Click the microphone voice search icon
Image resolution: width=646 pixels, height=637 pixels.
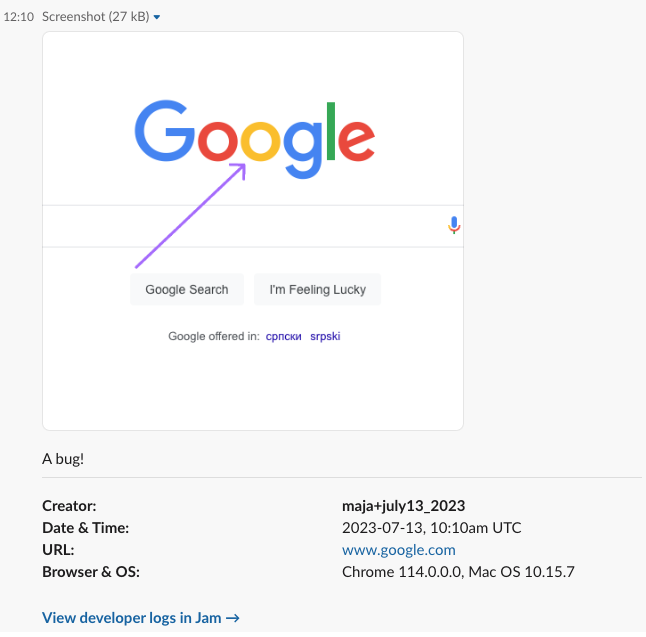click(453, 225)
